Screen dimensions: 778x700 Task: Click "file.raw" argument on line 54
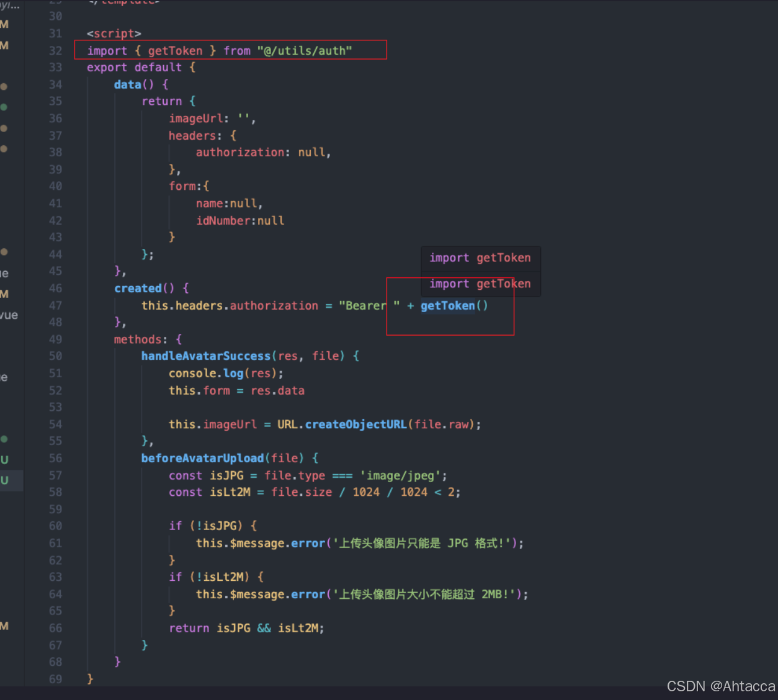coord(442,424)
